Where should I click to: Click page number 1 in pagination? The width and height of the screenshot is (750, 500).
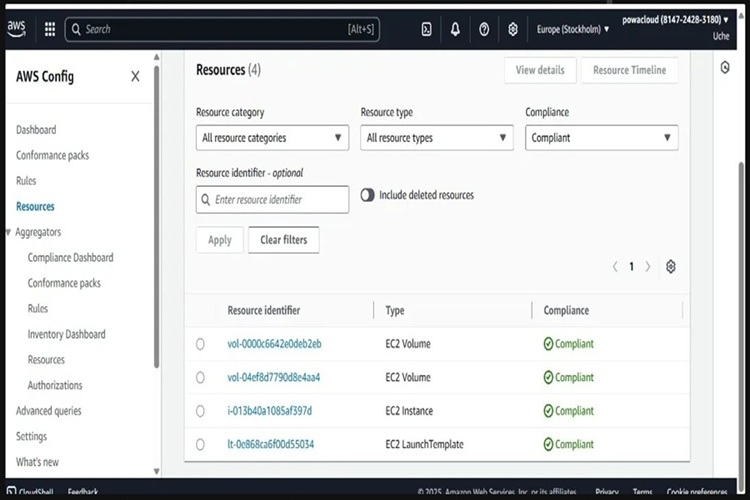[631, 267]
